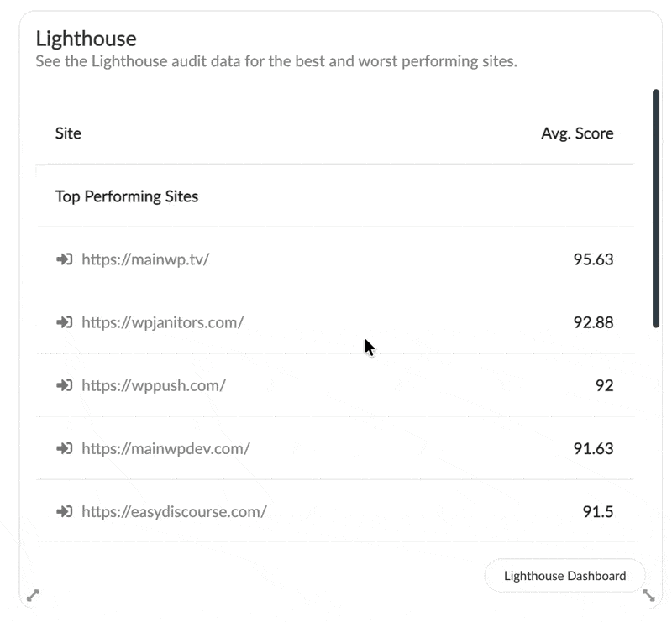Click the login arrow icon beside mainwp.tv
The height and width of the screenshot is (622, 672).
(65, 259)
